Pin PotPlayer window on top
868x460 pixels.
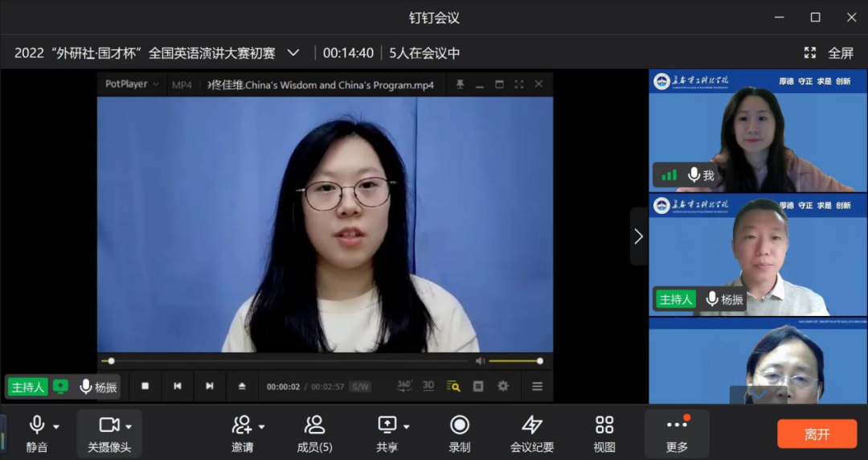click(460, 84)
